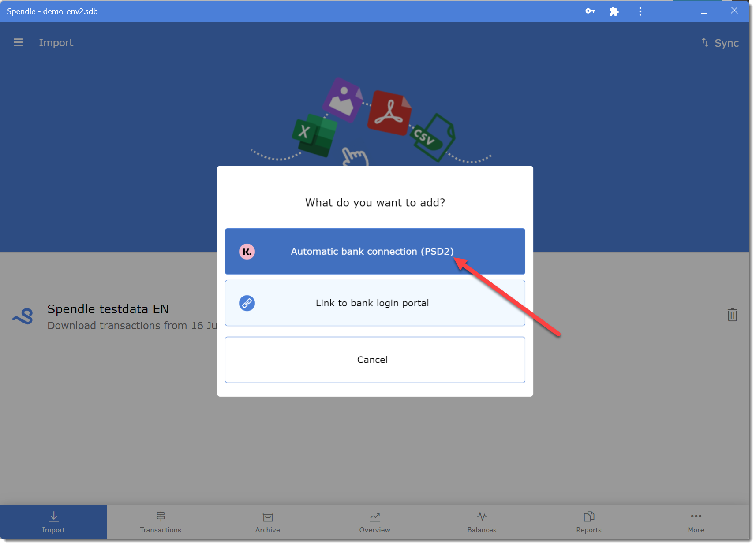Close the Spendle window
This screenshot has height=546, width=756.
pos(734,11)
